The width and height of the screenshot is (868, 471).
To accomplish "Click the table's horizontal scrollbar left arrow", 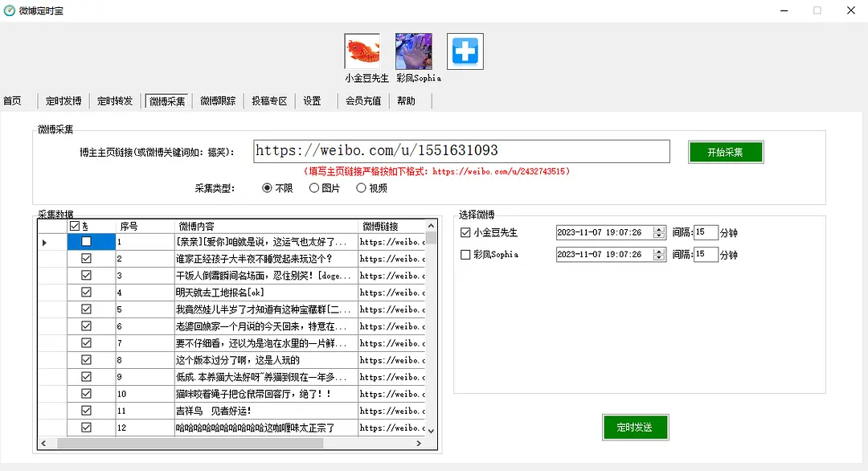I will point(43,444).
